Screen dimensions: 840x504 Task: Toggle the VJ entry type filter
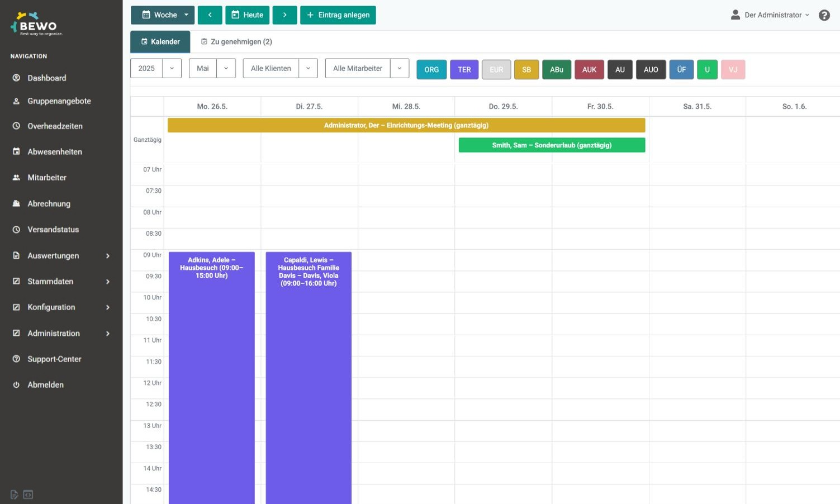tap(733, 69)
